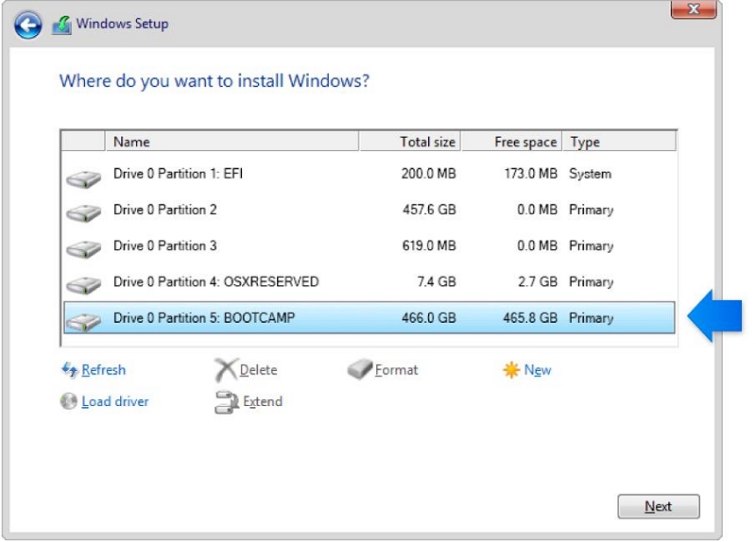Image resolution: width=756 pixels, height=542 pixels.
Task: Sort by the Type column header
Action: 619,142
